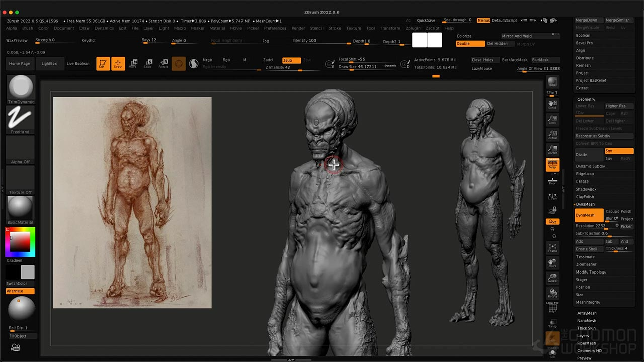
Task: Activate the Frame button in the right shelf
Action: (x=553, y=248)
